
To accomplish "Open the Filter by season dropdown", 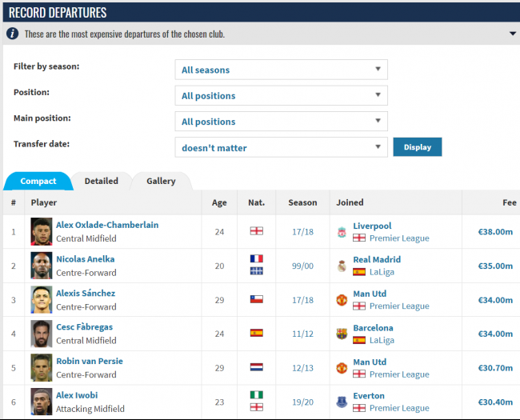I will click(282, 70).
